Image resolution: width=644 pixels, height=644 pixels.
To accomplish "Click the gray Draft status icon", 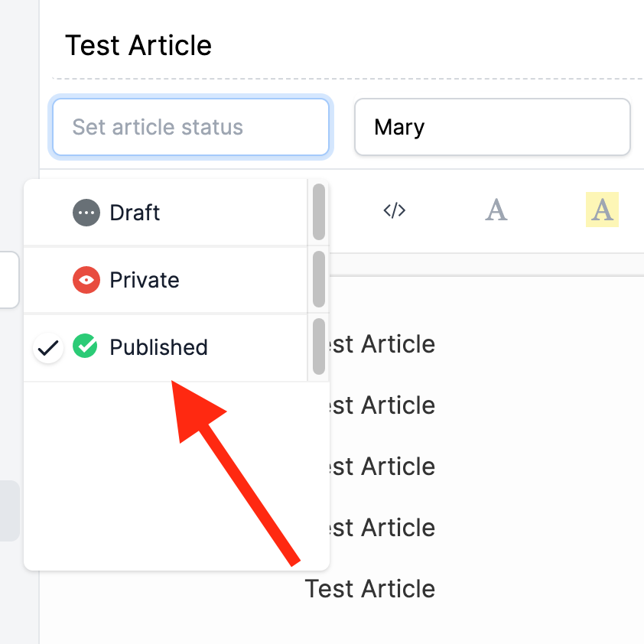I will 86,213.
